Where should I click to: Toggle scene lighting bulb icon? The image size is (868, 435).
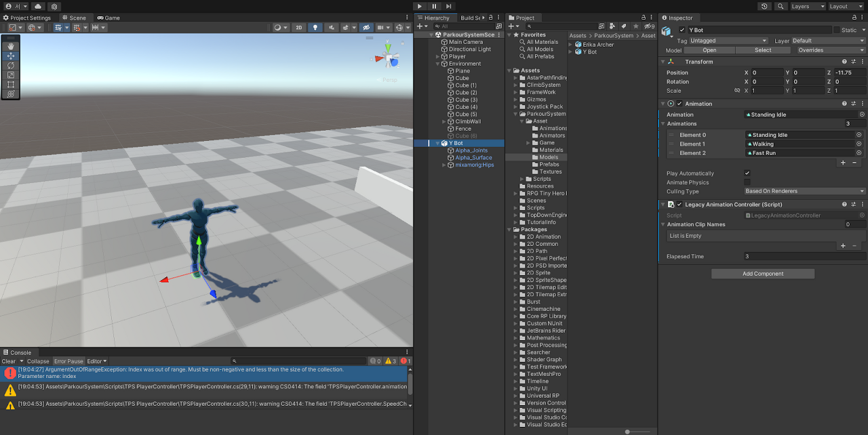[315, 28]
